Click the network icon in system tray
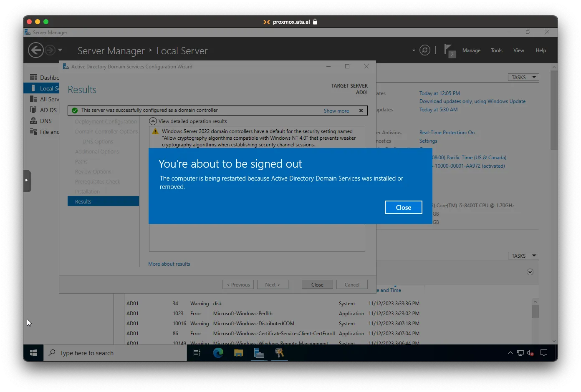This screenshot has width=581, height=392. (x=520, y=353)
